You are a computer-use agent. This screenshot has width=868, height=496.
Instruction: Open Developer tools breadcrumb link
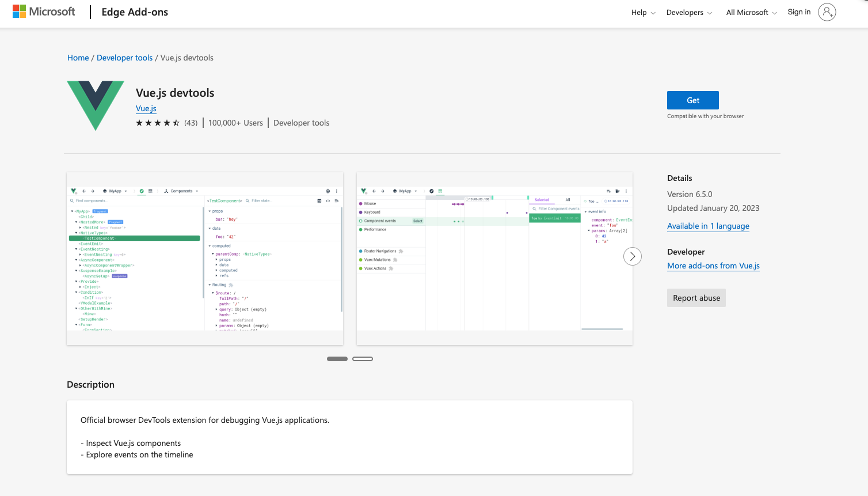pyautogui.click(x=124, y=58)
